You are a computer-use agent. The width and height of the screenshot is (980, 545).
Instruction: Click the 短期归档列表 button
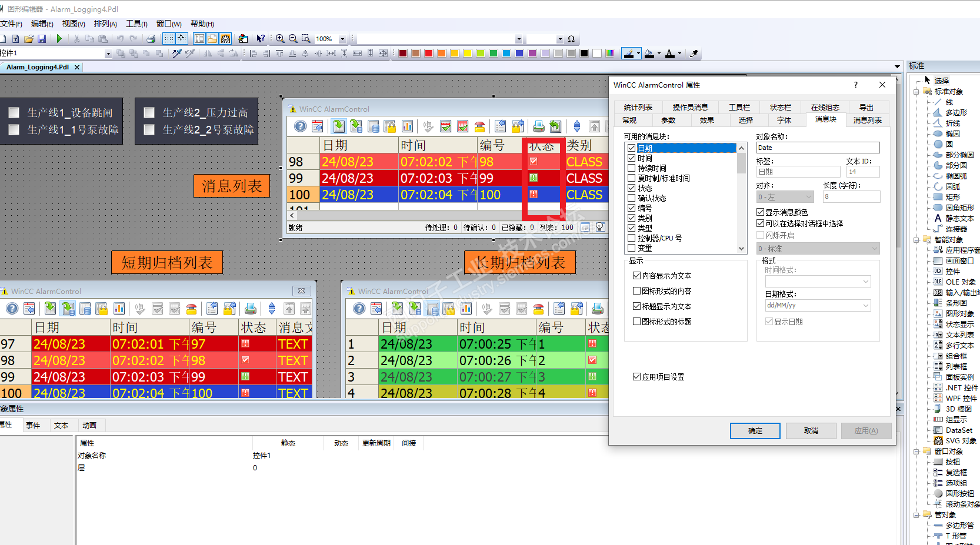[x=167, y=263]
